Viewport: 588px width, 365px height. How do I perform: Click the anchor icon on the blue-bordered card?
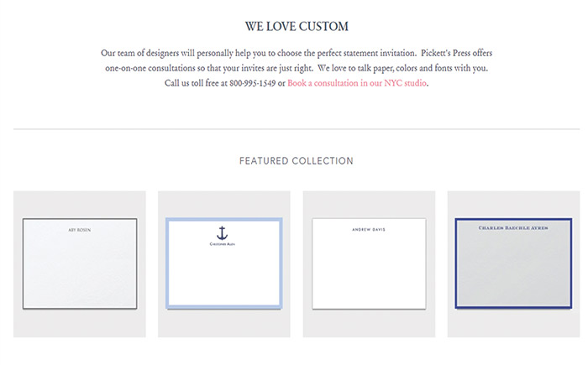tap(223, 233)
